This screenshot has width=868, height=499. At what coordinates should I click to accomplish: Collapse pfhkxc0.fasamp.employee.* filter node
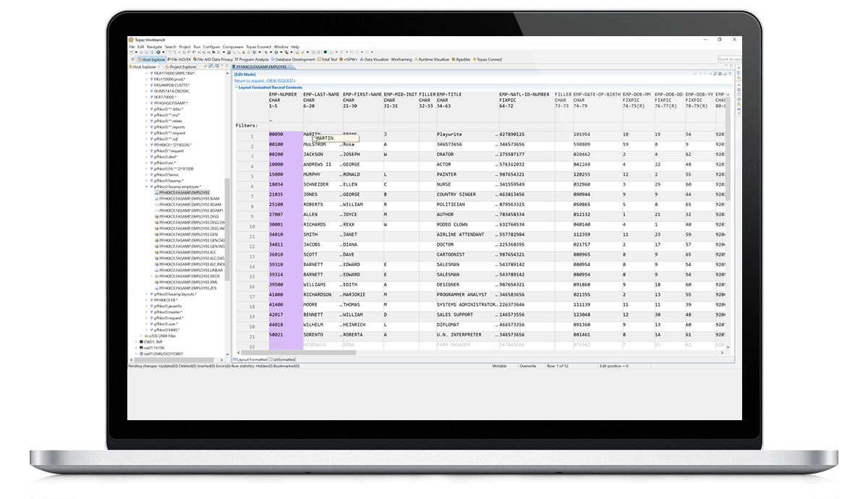147,187
